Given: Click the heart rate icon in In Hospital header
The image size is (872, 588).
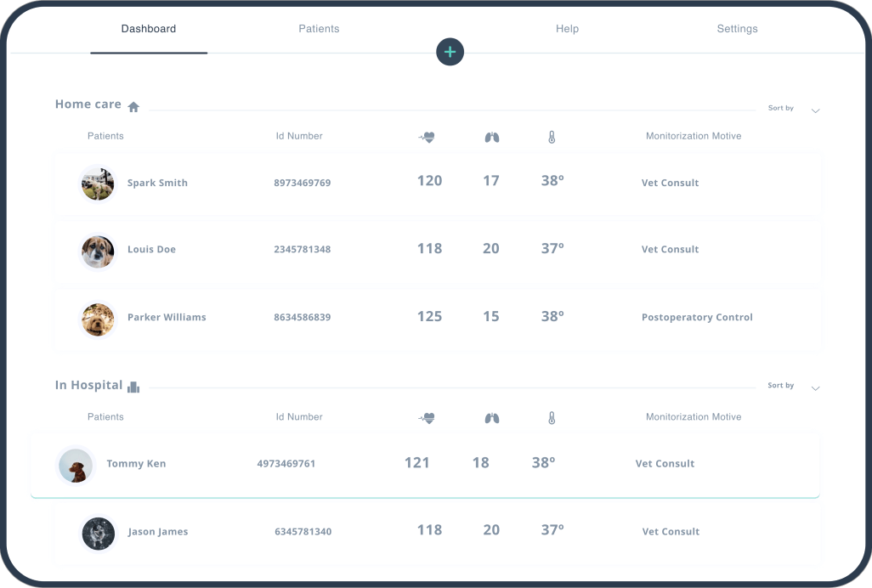Looking at the screenshot, I should coord(427,417).
